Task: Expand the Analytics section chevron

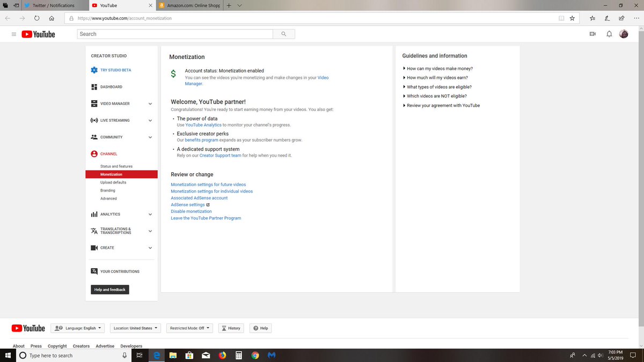Action: click(x=150, y=214)
